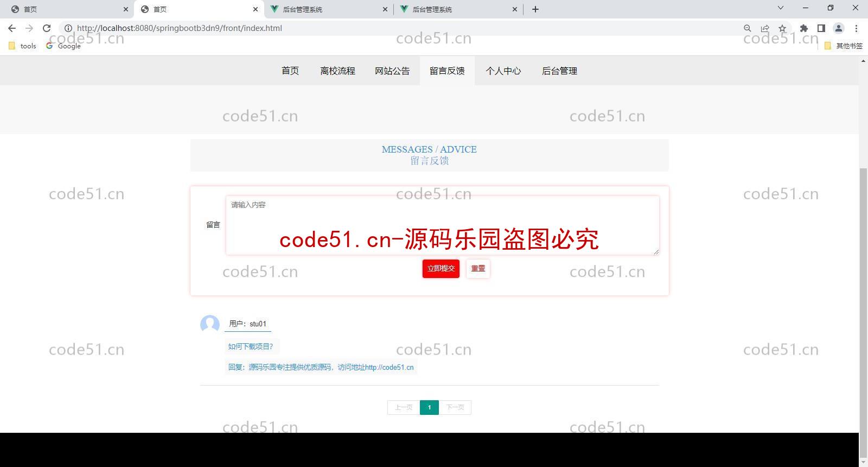Image resolution: width=868 pixels, height=467 pixels.
Task: Click the message text 如何下载项目?
Action: (251, 346)
